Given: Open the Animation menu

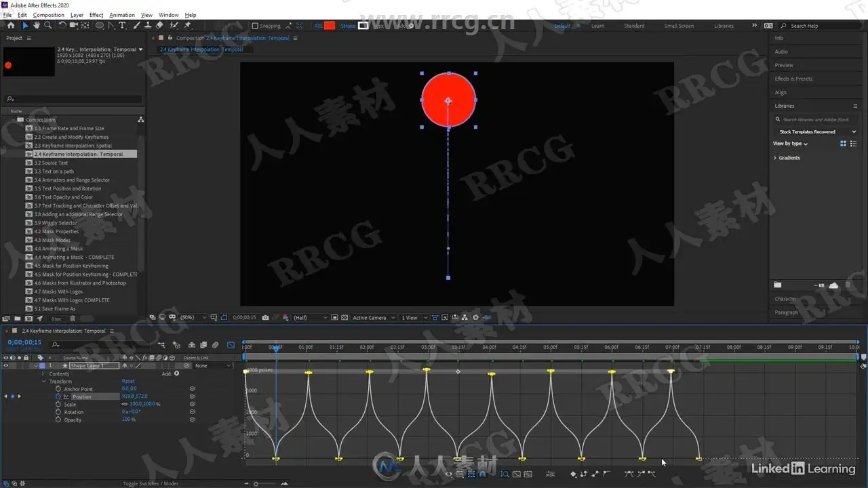Looking at the screenshot, I should (x=122, y=15).
